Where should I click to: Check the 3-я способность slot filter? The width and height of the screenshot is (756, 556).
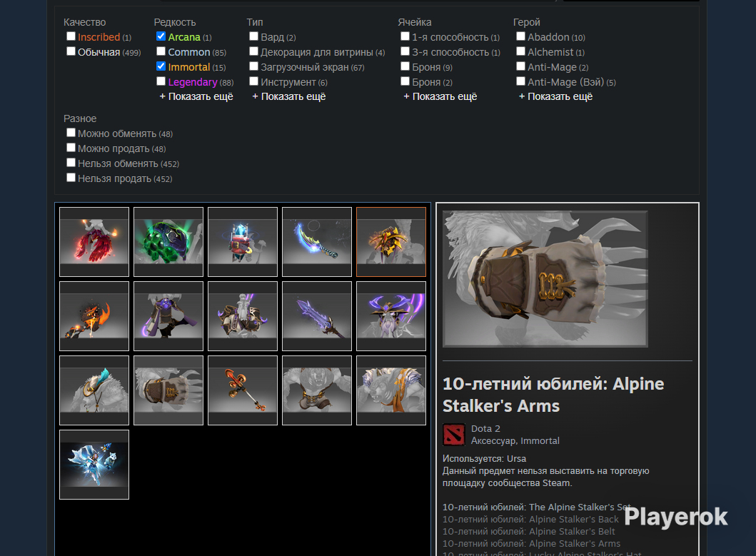tap(405, 51)
